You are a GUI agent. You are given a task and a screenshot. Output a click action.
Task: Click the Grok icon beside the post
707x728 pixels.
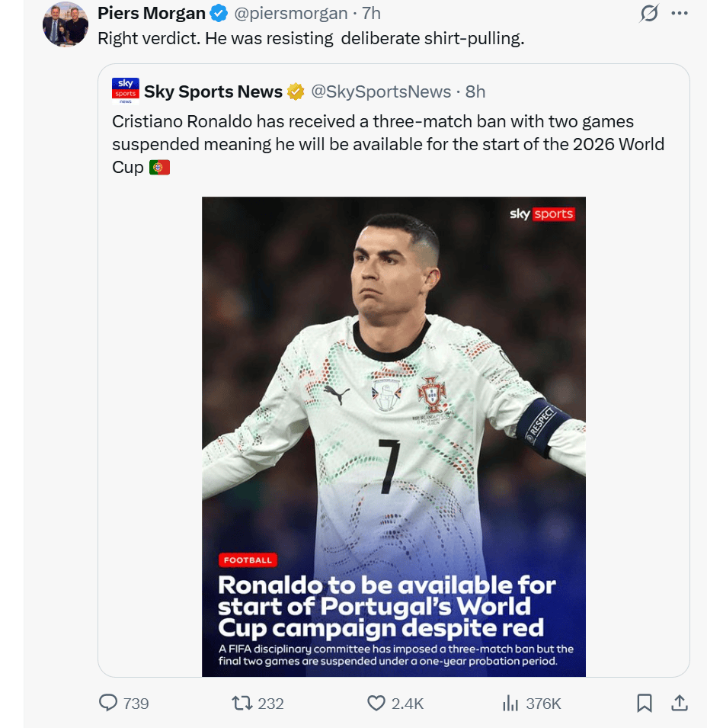click(x=649, y=14)
